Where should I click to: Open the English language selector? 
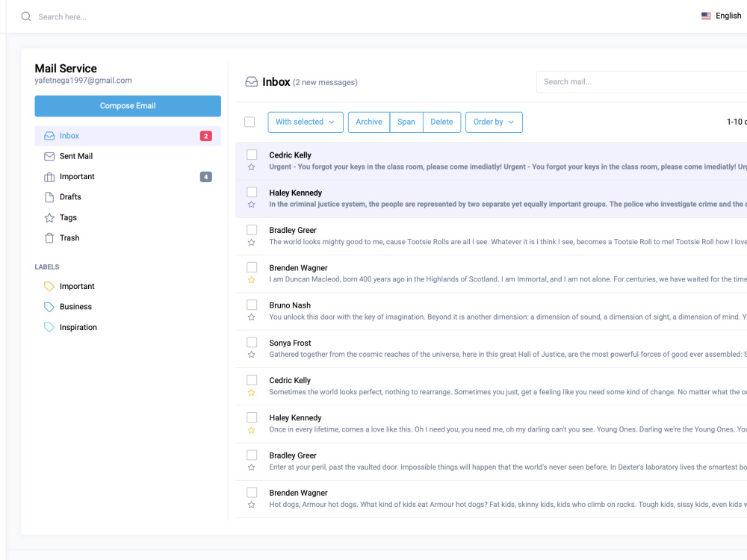pos(722,16)
